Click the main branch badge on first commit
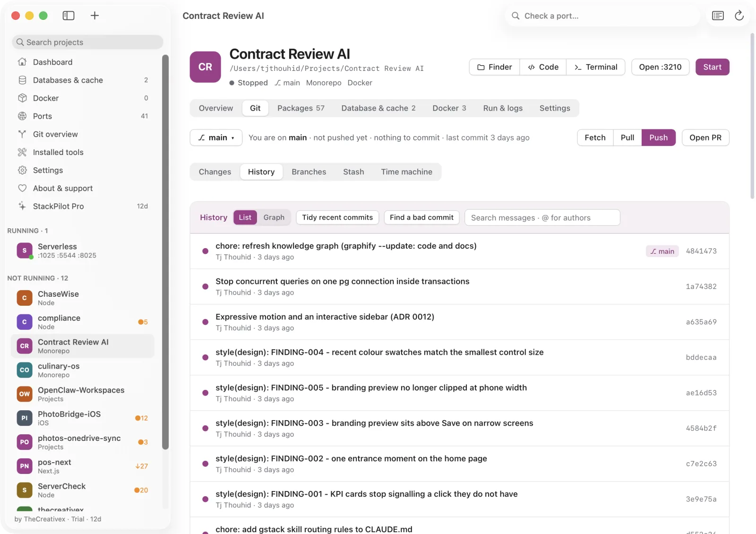Screen dimensions: 756x534 pyautogui.click(x=662, y=251)
